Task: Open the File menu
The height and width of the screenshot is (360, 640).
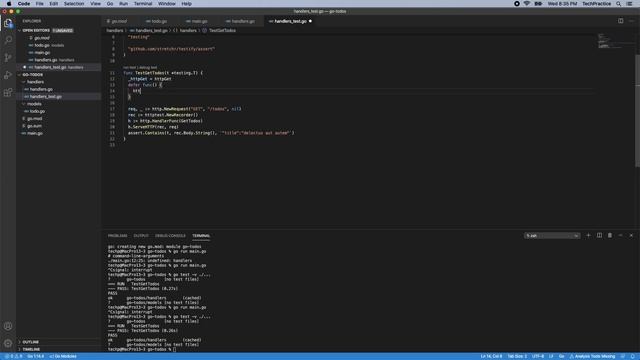Action: [x=39, y=4]
